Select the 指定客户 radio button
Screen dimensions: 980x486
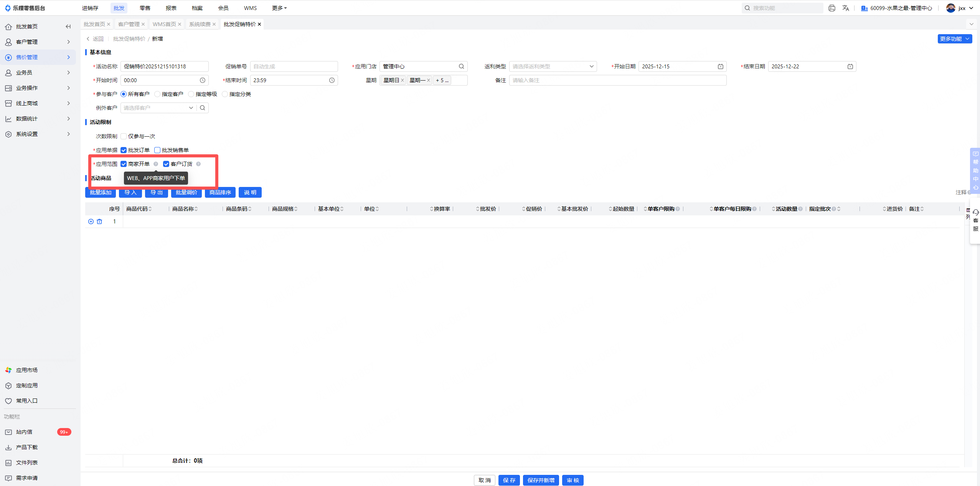point(157,94)
